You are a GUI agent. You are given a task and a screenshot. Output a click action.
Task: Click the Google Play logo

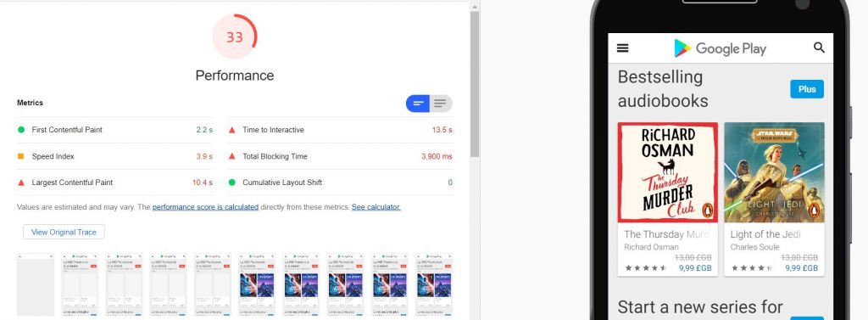[720, 48]
